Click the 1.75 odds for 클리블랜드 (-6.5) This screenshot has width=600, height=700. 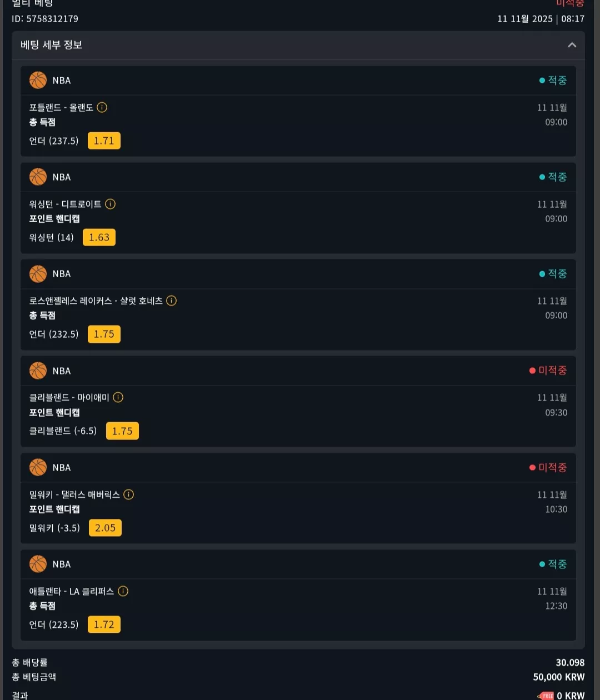click(x=122, y=431)
